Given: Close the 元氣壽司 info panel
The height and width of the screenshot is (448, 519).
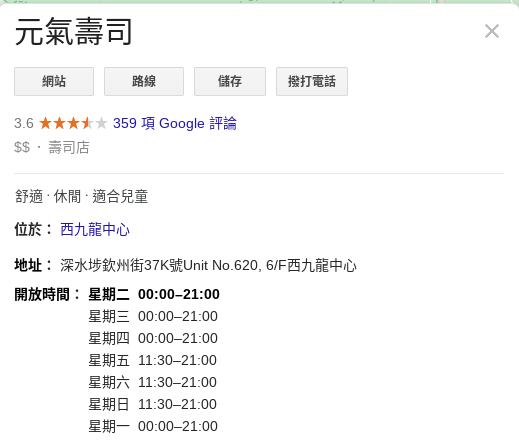Looking at the screenshot, I should 492,31.
